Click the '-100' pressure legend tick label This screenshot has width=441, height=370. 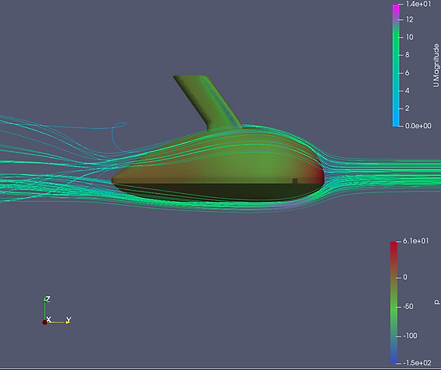click(x=410, y=336)
